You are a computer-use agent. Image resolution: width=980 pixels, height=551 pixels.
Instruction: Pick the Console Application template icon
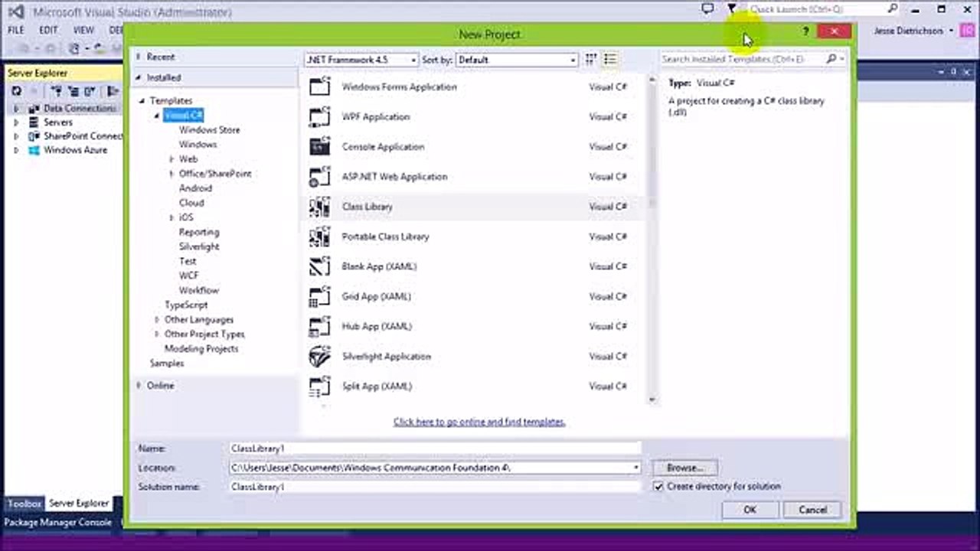pyautogui.click(x=319, y=146)
